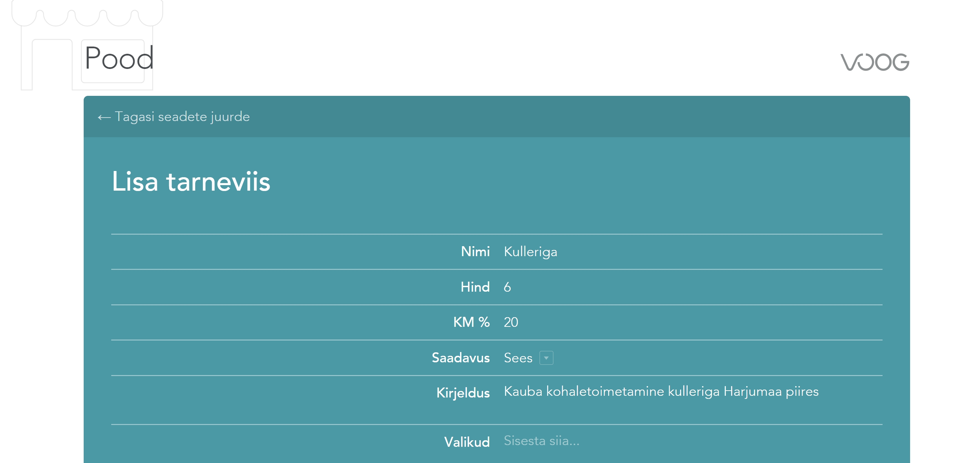Image resolution: width=980 pixels, height=463 pixels.
Task: Click the VOOG logo
Action: (x=874, y=62)
